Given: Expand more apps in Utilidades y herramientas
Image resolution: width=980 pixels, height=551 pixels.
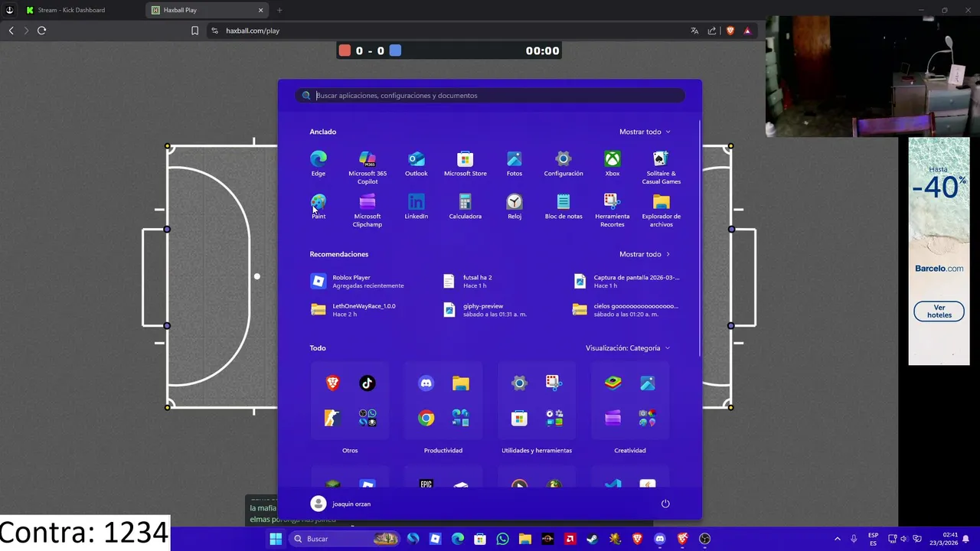Looking at the screenshot, I should click(554, 418).
